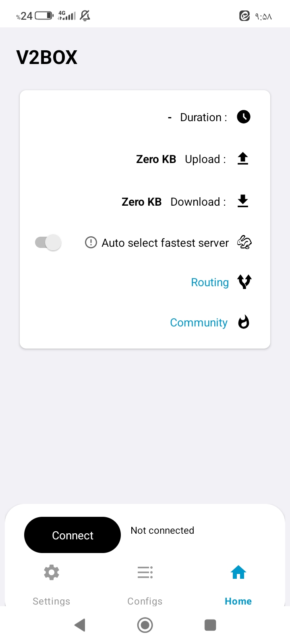
Task: Tap the Settings gear icon
Action: (52, 572)
